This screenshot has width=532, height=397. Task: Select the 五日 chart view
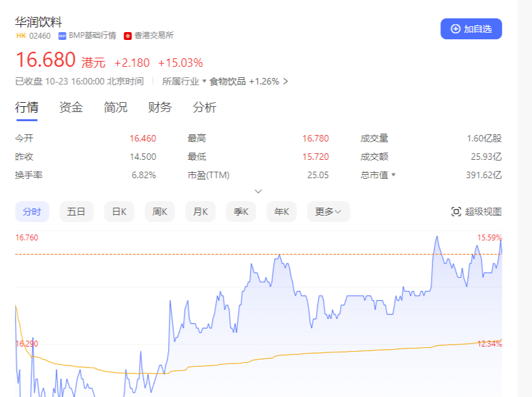coord(77,212)
